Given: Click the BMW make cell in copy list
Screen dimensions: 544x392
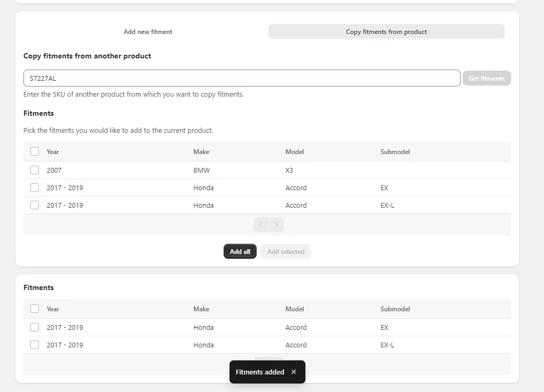Looking at the screenshot, I should [x=201, y=170].
